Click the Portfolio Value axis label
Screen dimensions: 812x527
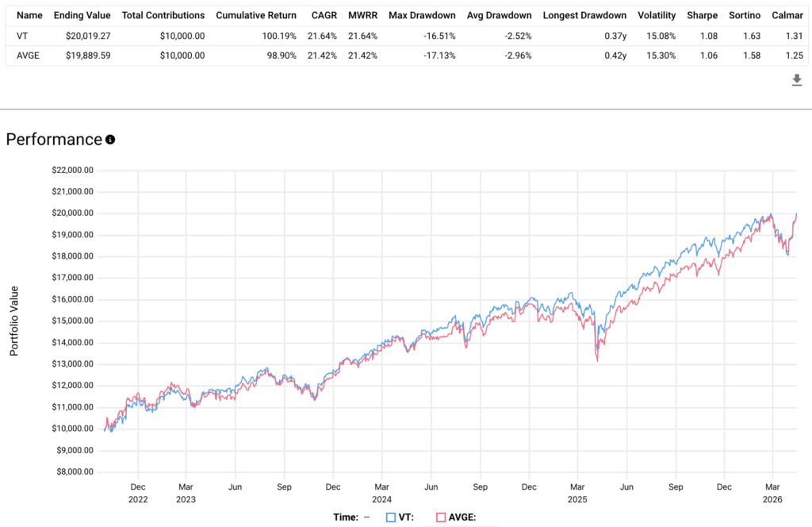click(14, 321)
